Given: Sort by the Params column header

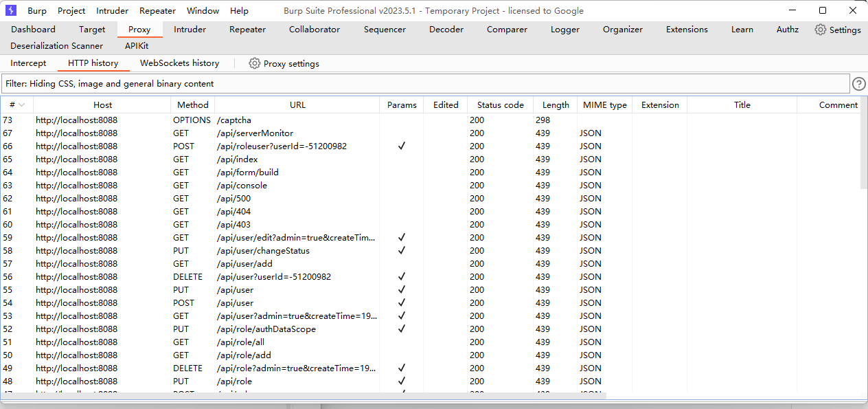Looking at the screenshot, I should point(402,105).
